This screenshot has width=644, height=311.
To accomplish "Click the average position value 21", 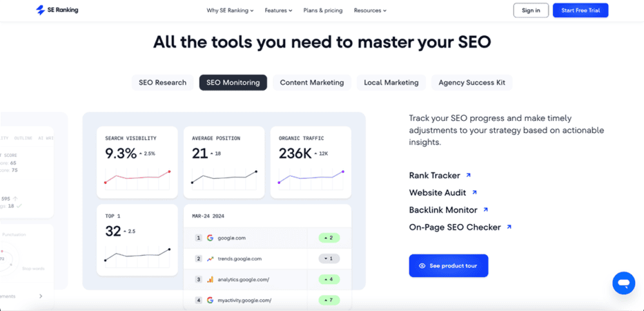I will 199,153.
